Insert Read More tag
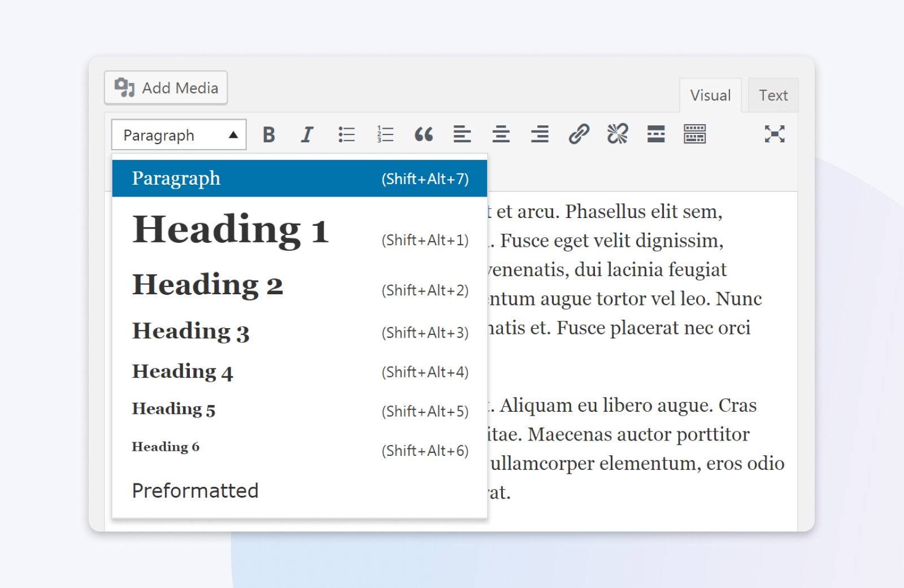Image resolution: width=904 pixels, height=588 pixels. [x=656, y=134]
